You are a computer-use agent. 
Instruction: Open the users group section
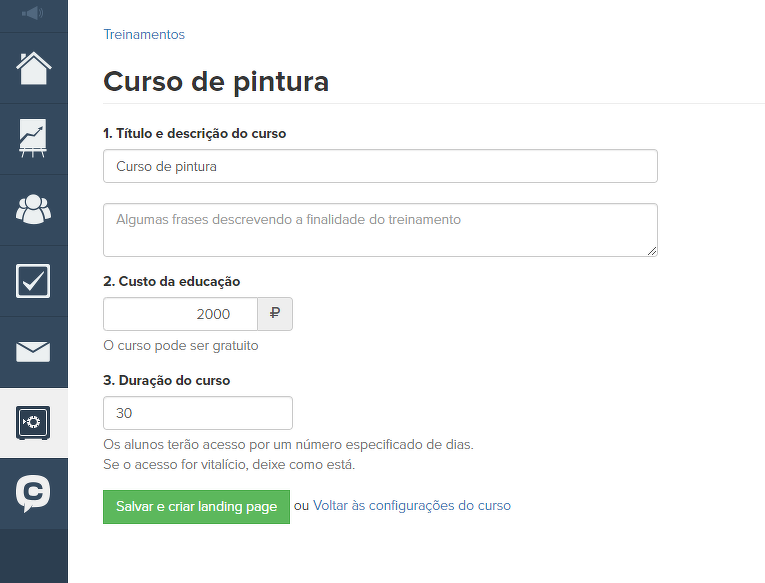(x=33, y=209)
